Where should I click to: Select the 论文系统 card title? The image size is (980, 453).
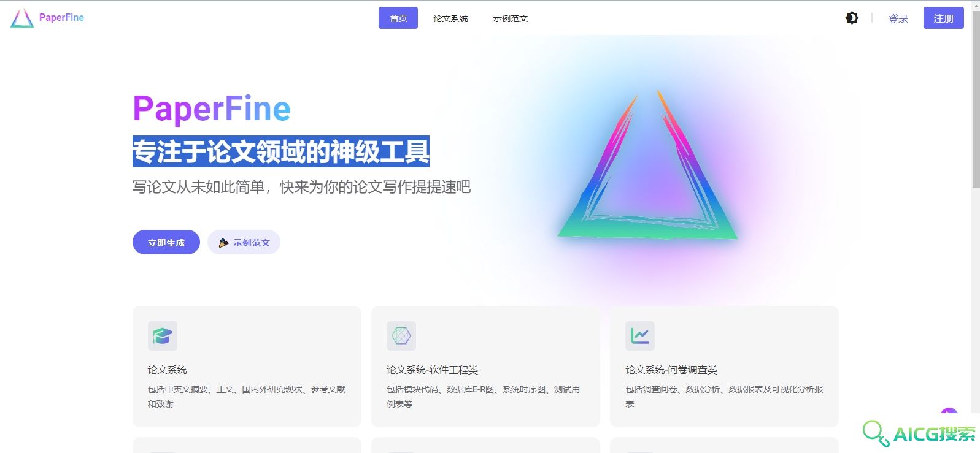(x=167, y=370)
